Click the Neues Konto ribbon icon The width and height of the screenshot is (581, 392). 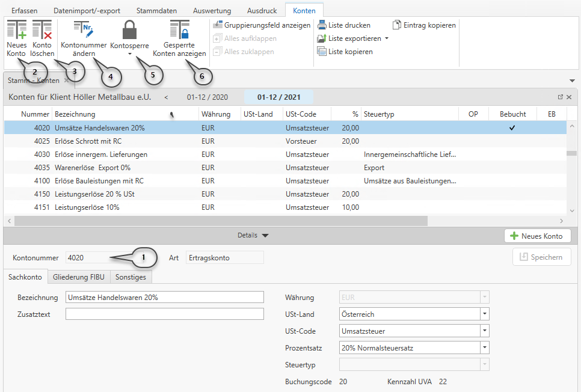click(16, 31)
